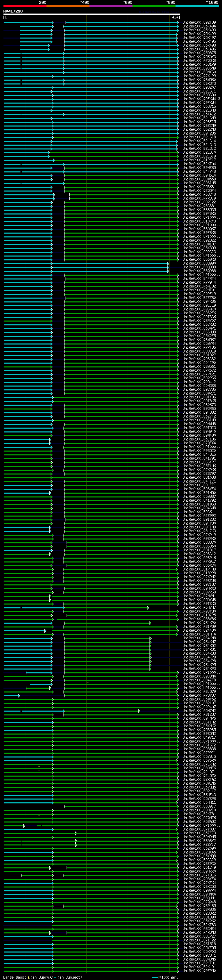222x980 pixels.
Task: Select label UniRef100_B9F285
Action: (x=199, y=133)
